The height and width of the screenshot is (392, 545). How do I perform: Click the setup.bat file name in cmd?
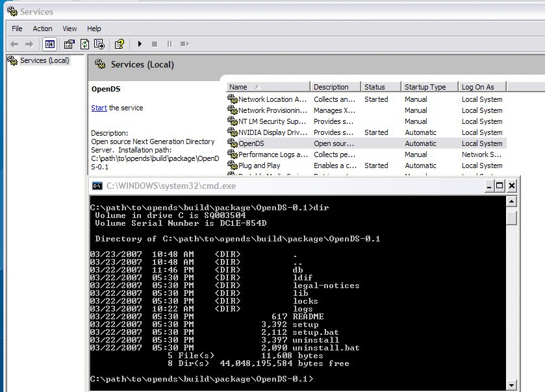pos(315,332)
